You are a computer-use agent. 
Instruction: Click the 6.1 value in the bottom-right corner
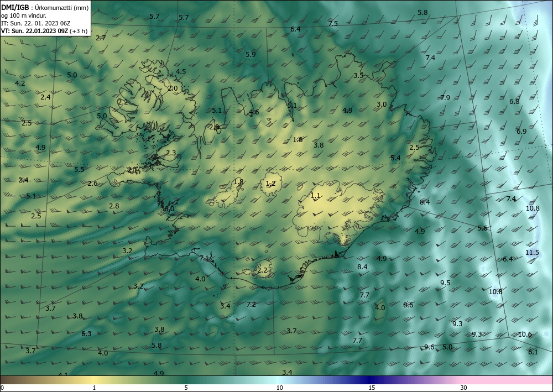point(533,352)
